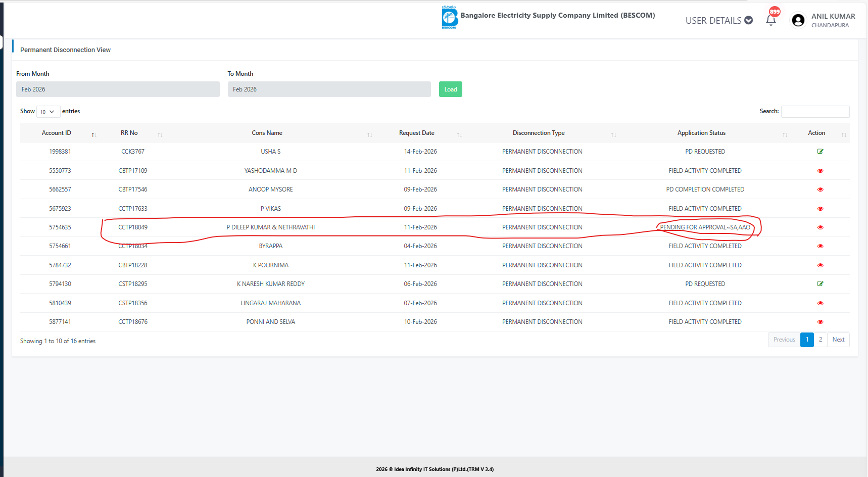Image resolution: width=868 pixels, height=477 pixels.
Task: Go to page 2 of results
Action: (820, 340)
